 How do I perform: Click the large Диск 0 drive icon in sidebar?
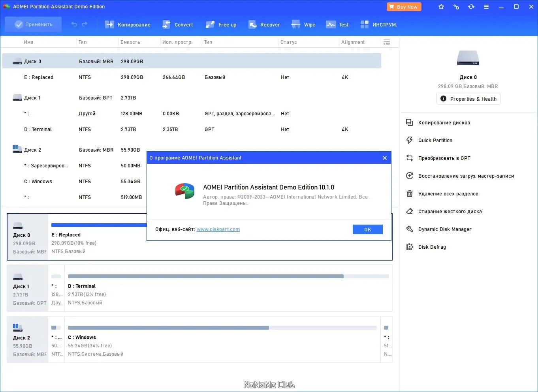[468, 58]
